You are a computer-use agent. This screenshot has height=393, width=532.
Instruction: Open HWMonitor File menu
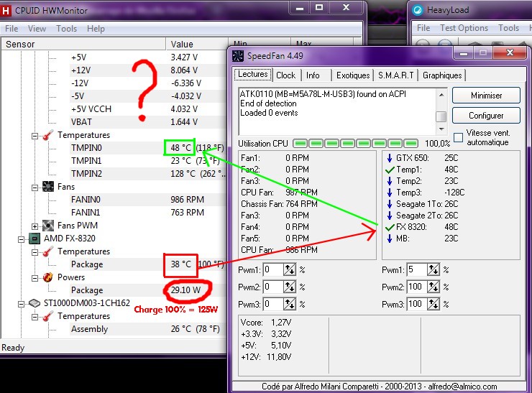coord(12,29)
